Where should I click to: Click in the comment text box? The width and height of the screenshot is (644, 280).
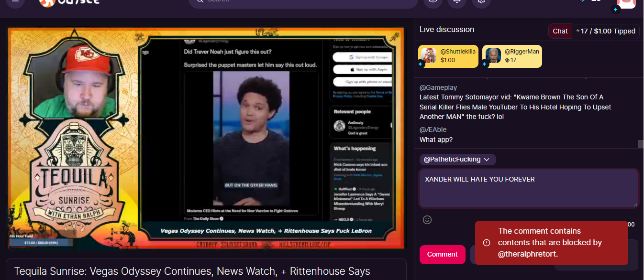[x=529, y=188]
